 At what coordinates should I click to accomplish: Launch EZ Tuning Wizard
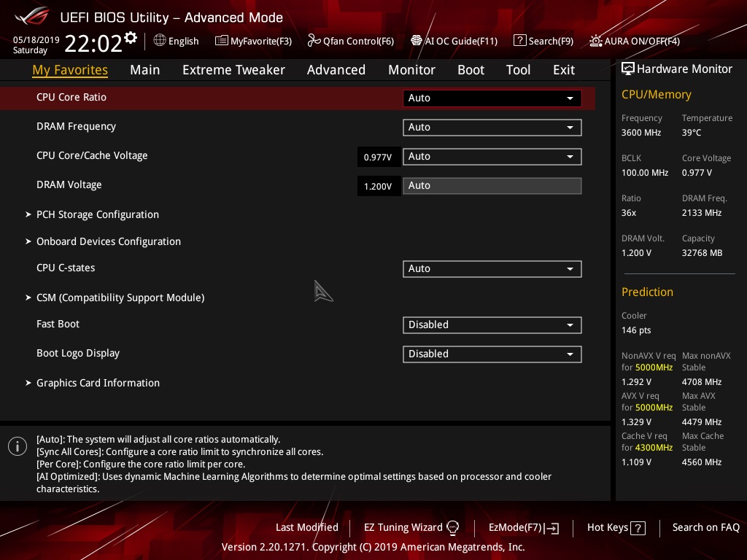[411, 528]
